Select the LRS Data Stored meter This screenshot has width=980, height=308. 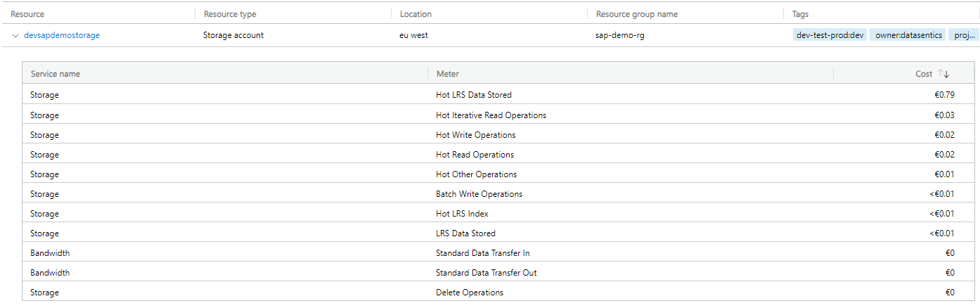coord(465,233)
